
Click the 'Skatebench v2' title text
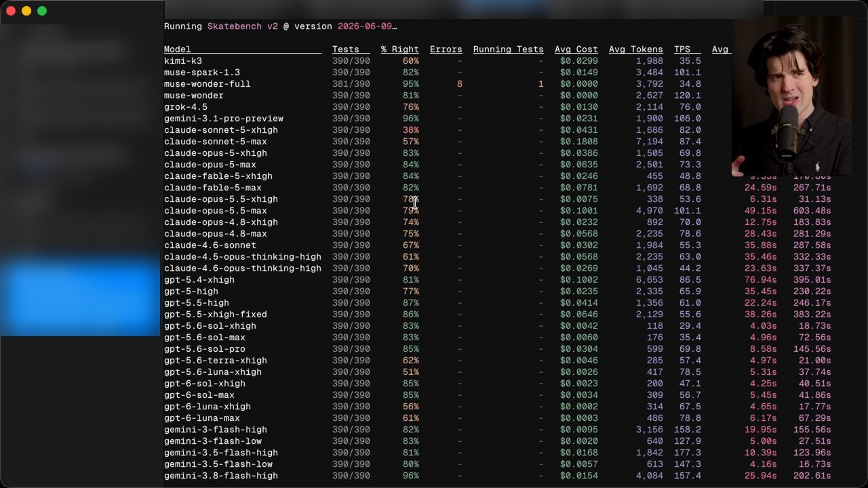pyautogui.click(x=243, y=26)
